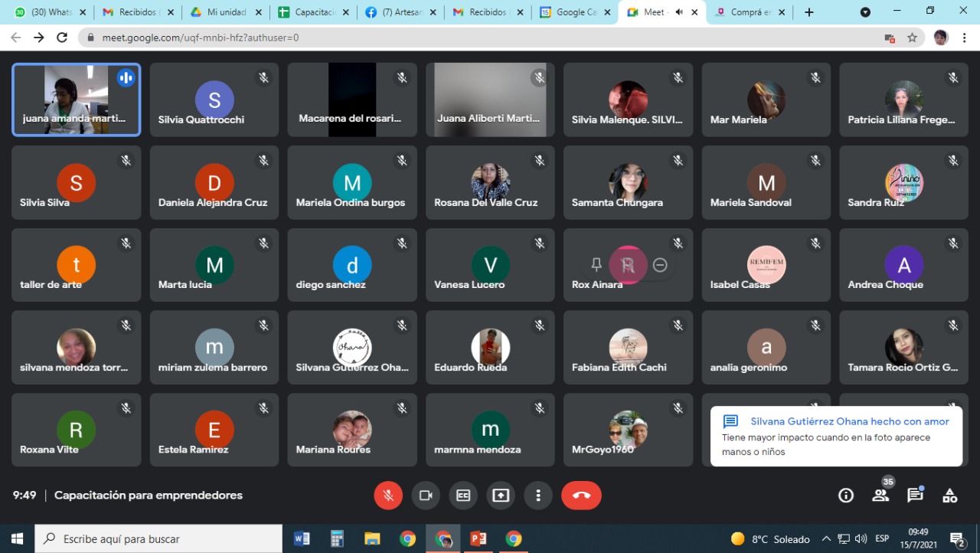Image resolution: width=980 pixels, height=553 pixels.
Task: Open the Windows notification center
Action: pos(957,539)
